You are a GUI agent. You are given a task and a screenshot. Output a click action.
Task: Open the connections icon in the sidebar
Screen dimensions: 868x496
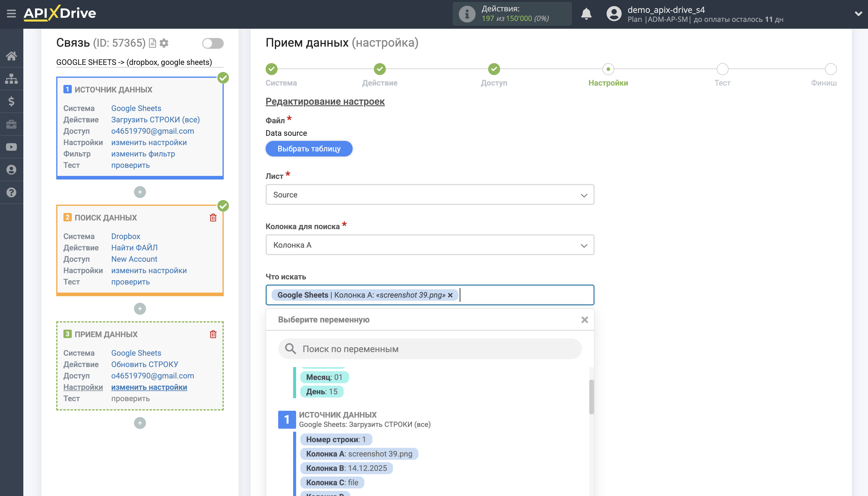[x=11, y=78]
